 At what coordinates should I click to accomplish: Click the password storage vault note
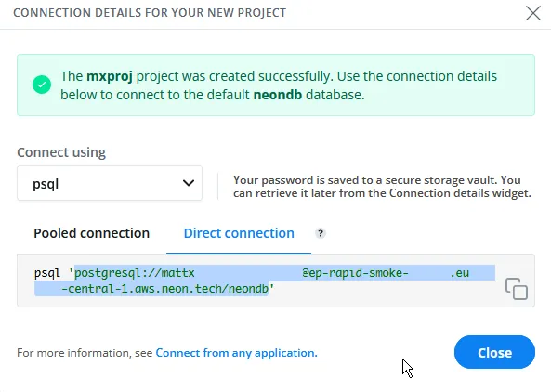point(382,187)
